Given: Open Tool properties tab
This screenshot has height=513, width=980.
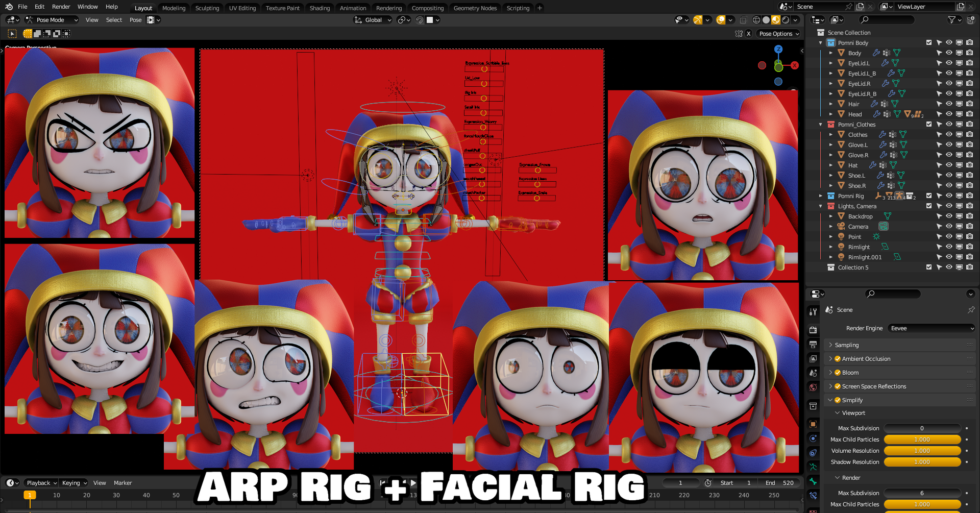Looking at the screenshot, I should click(813, 311).
